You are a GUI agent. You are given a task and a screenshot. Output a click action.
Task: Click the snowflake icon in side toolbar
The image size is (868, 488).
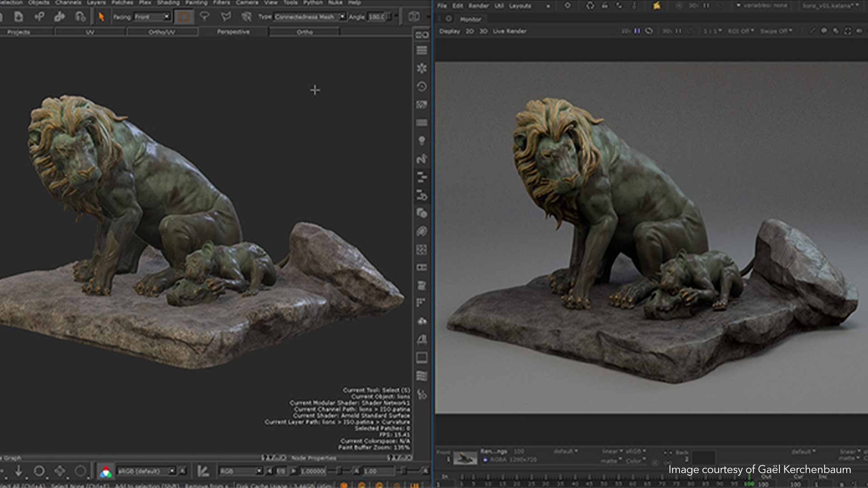[x=422, y=68]
